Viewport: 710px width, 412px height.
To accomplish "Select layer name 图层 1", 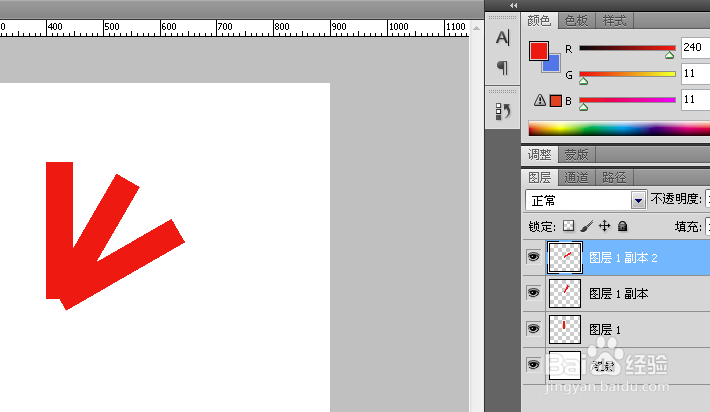I will (605, 330).
